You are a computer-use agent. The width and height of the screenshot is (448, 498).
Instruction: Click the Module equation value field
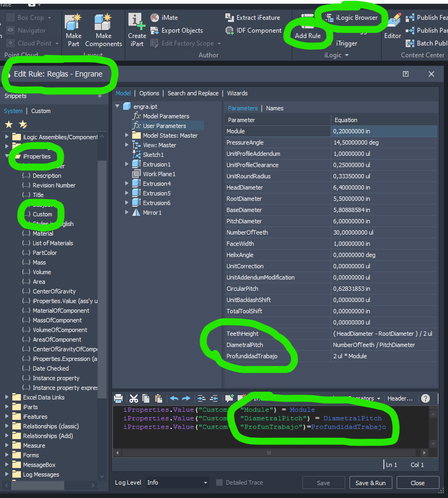(383, 131)
